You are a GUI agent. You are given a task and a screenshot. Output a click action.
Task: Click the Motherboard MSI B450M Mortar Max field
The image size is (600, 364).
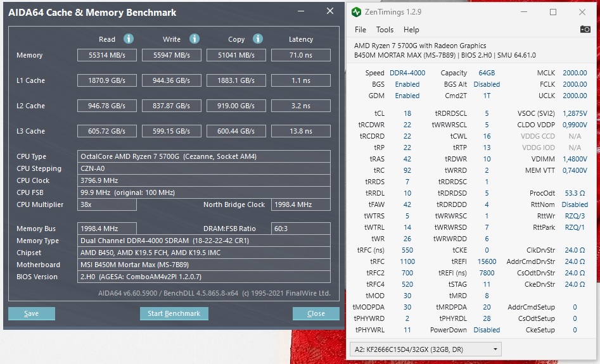point(204,265)
